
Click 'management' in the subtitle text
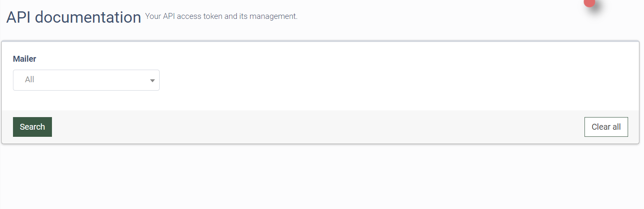click(273, 16)
